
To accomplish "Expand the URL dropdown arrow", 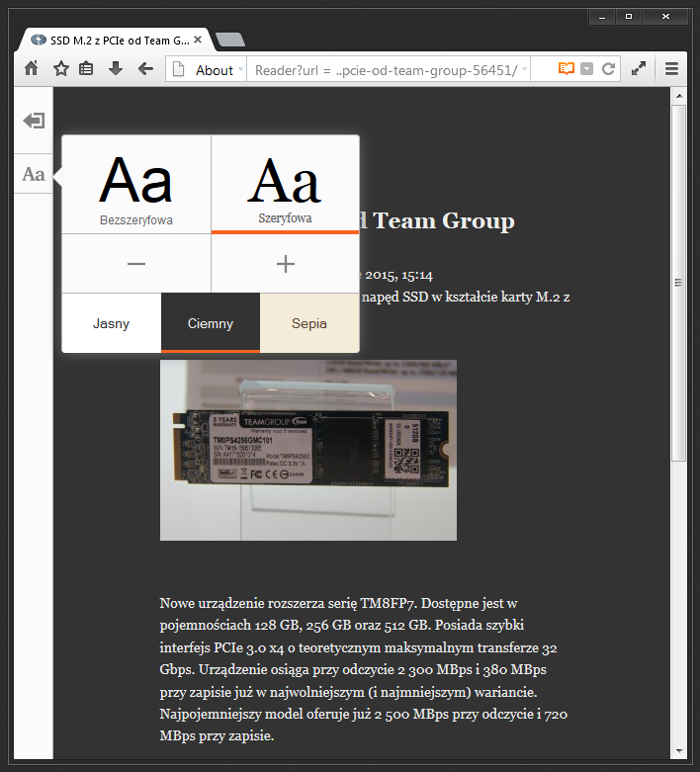I will 525,70.
